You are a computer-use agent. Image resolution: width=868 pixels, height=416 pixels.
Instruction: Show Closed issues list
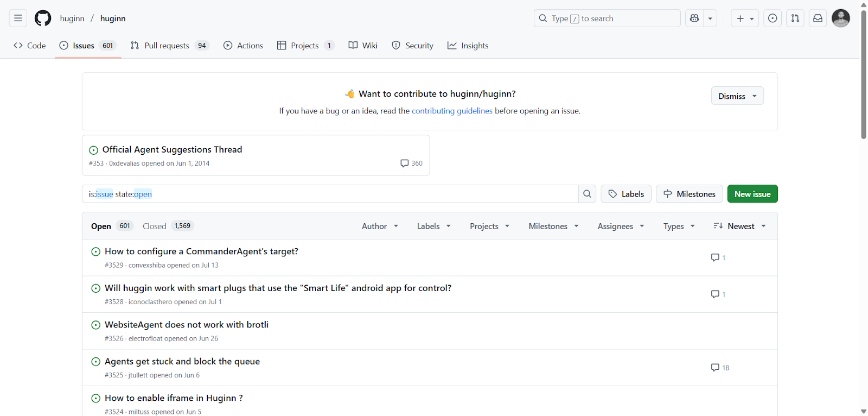tap(168, 226)
